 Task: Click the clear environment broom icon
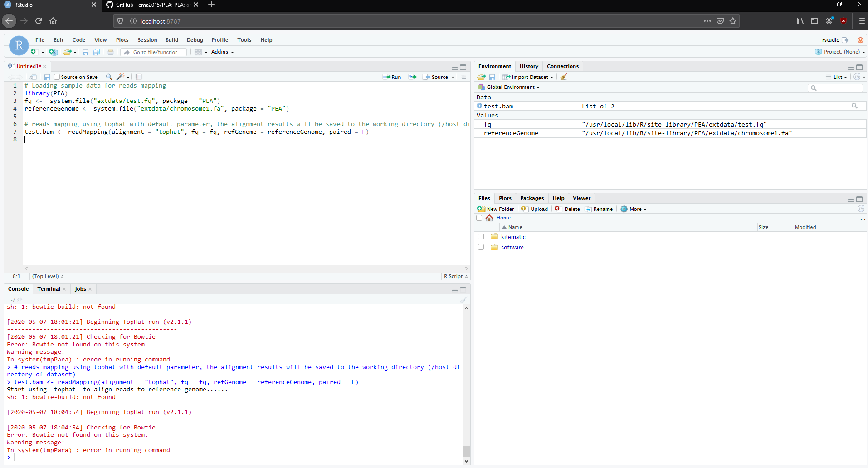(564, 77)
